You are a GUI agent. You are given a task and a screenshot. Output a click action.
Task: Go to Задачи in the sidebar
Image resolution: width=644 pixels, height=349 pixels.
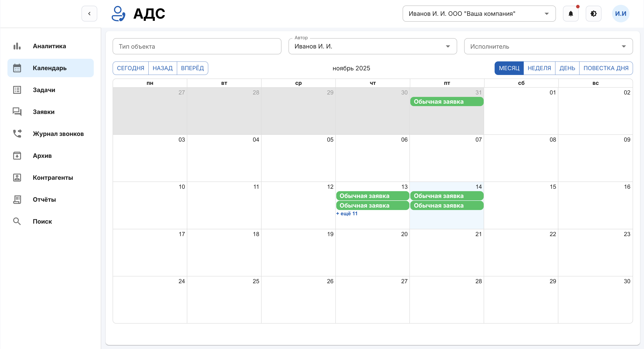(x=51, y=90)
